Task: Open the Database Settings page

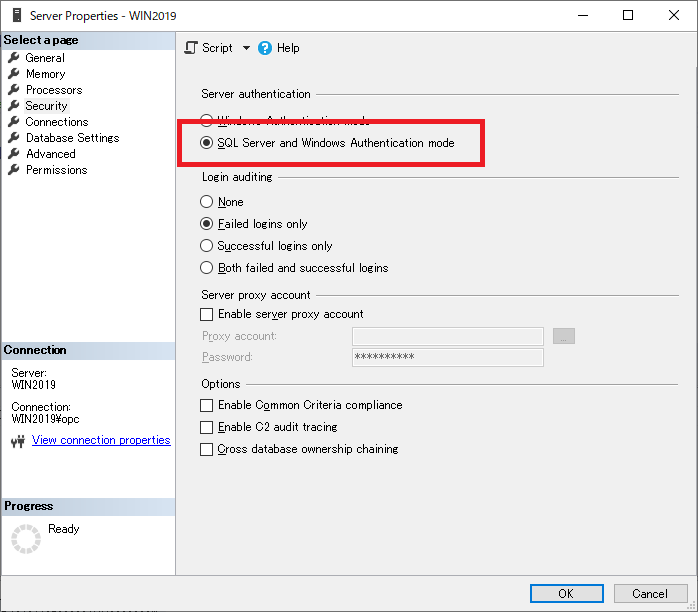Action: point(73,138)
